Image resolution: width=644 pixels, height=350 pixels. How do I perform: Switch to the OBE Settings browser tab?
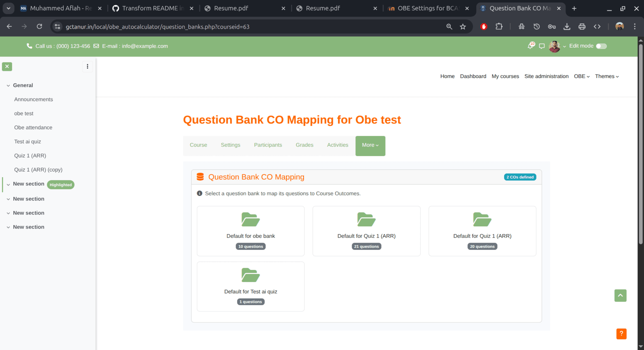pos(425,8)
